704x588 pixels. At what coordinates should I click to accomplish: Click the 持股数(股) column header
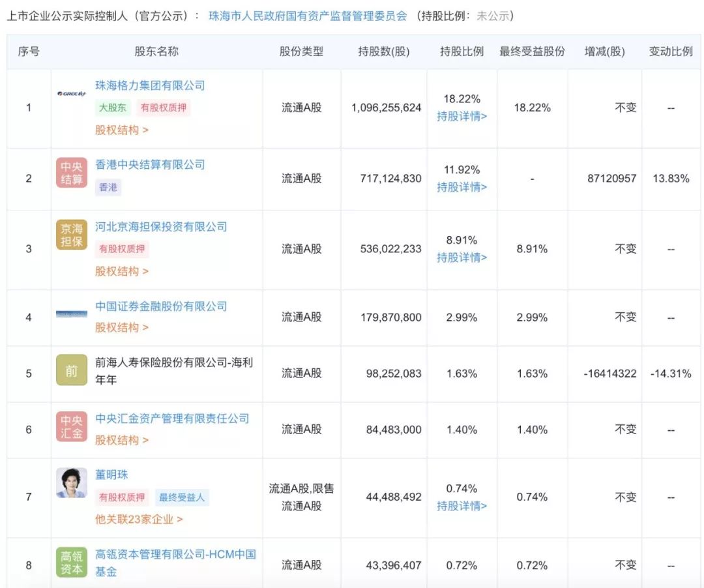pyautogui.click(x=384, y=51)
